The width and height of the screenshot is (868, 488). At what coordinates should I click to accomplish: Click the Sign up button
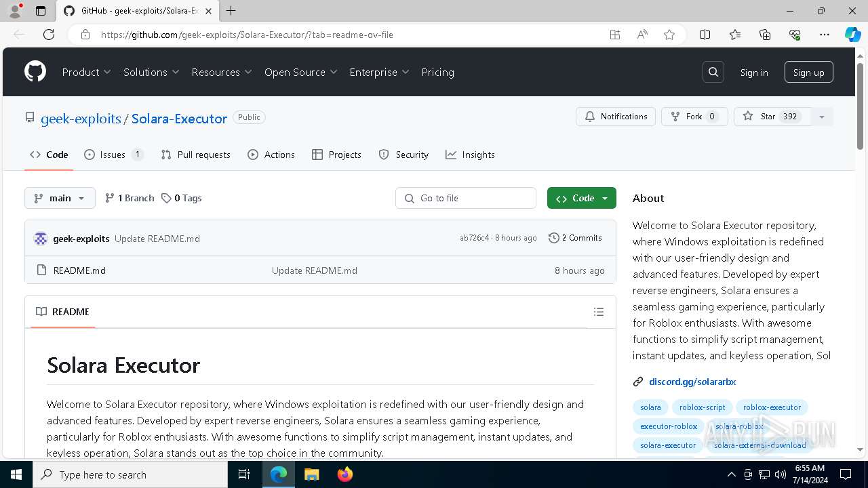(x=808, y=73)
